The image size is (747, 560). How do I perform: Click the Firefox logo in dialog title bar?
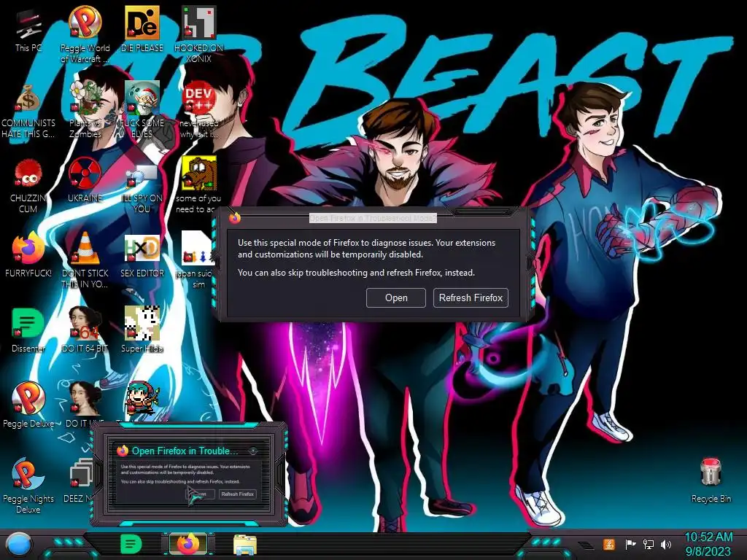[235, 218]
